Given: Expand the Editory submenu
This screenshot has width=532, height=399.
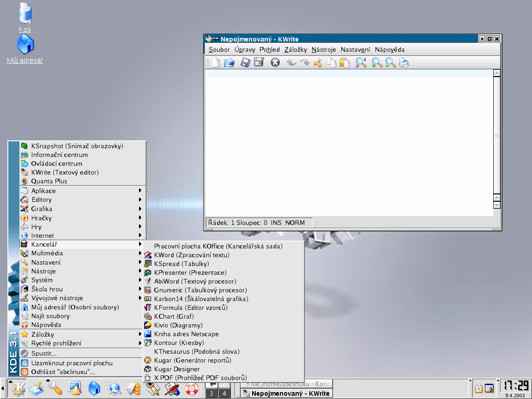Looking at the screenshot, I should click(x=83, y=199).
